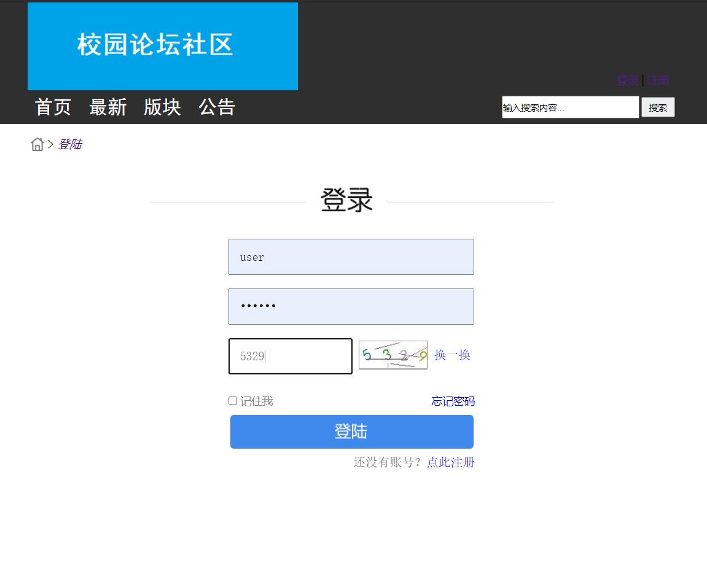
Task: Click the 校园论坛社区 site logo
Action: (155, 45)
